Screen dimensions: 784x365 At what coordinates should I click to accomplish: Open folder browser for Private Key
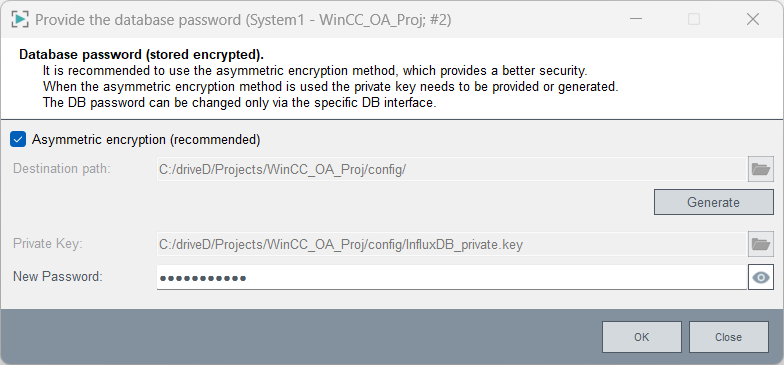click(760, 244)
